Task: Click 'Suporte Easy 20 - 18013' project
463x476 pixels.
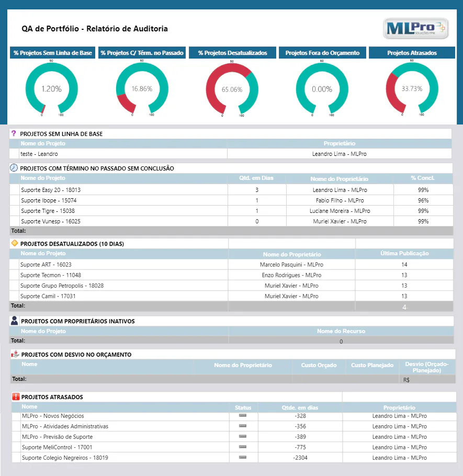Action: (x=51, y=190)
